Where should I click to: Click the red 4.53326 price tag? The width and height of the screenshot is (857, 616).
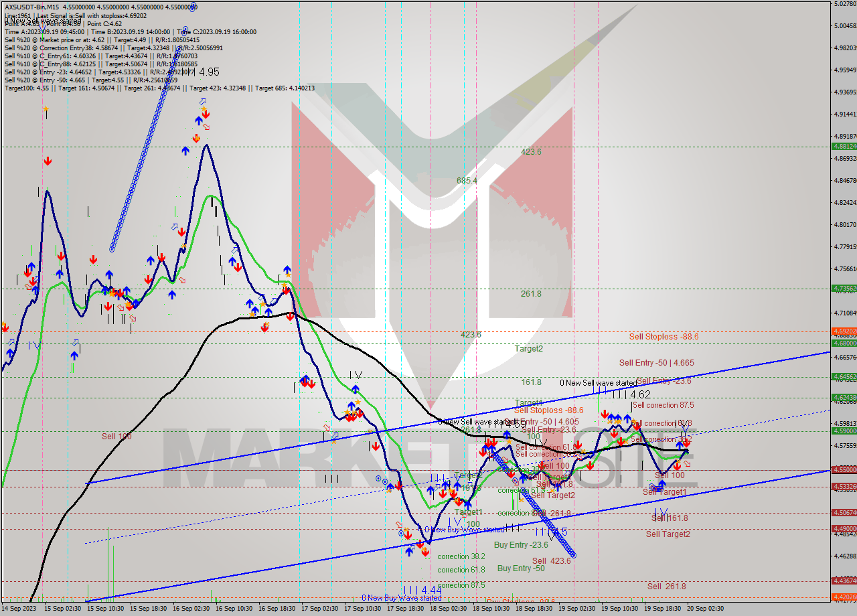(x=844, y=487)
